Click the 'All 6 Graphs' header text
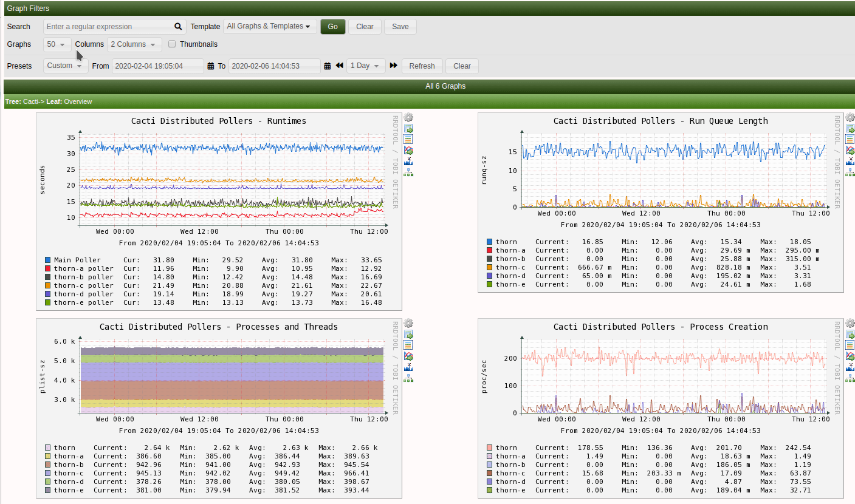The width and height of the screenshot is (855, 504). point(445,86)
